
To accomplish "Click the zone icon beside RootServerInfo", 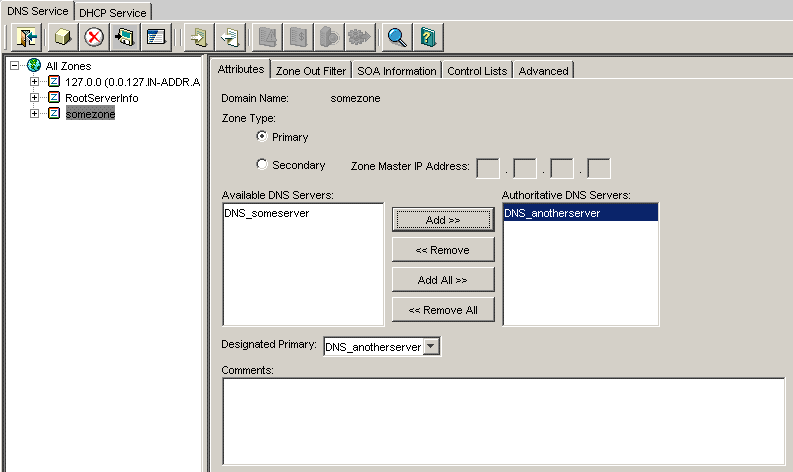I will pyautogui.click(x=54, y=97).
